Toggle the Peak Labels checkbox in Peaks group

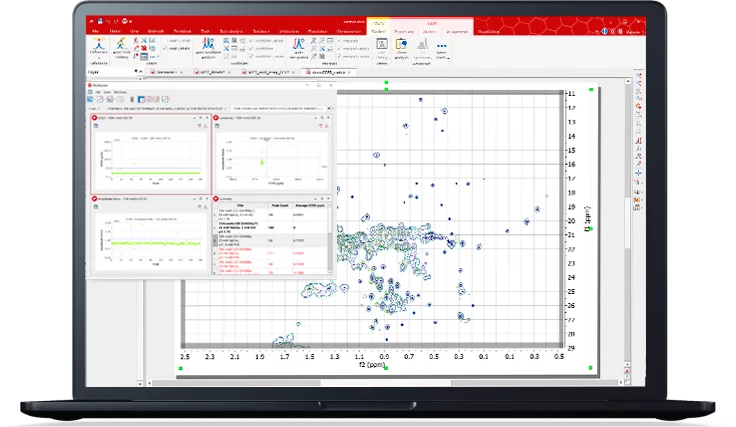pyautogui.click(x=165, y=48)
